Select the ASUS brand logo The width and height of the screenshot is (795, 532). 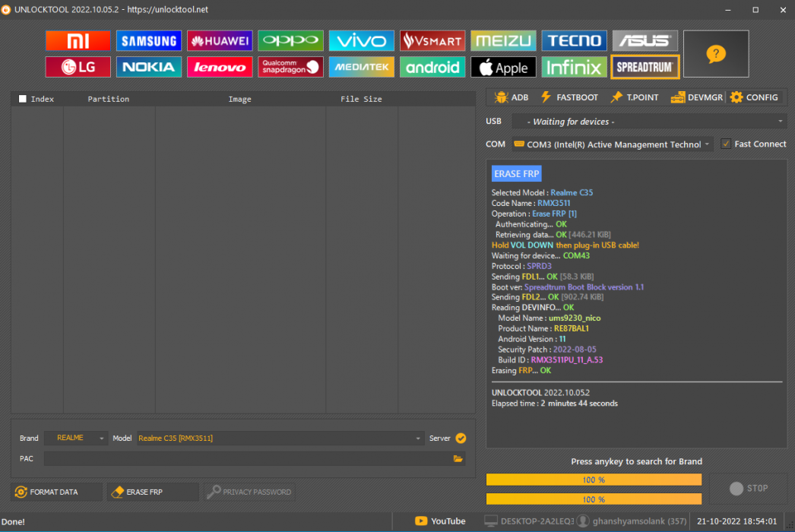tap(645, 40)
